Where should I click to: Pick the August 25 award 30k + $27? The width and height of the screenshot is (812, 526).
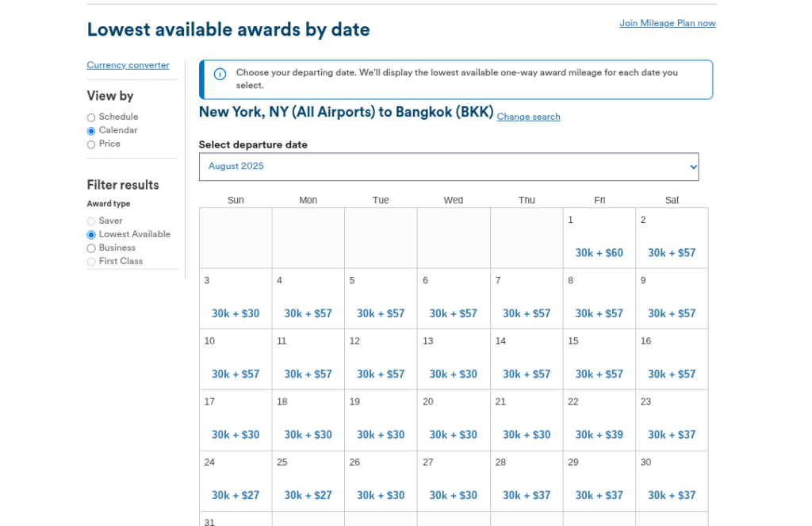(x=308, y=495)
